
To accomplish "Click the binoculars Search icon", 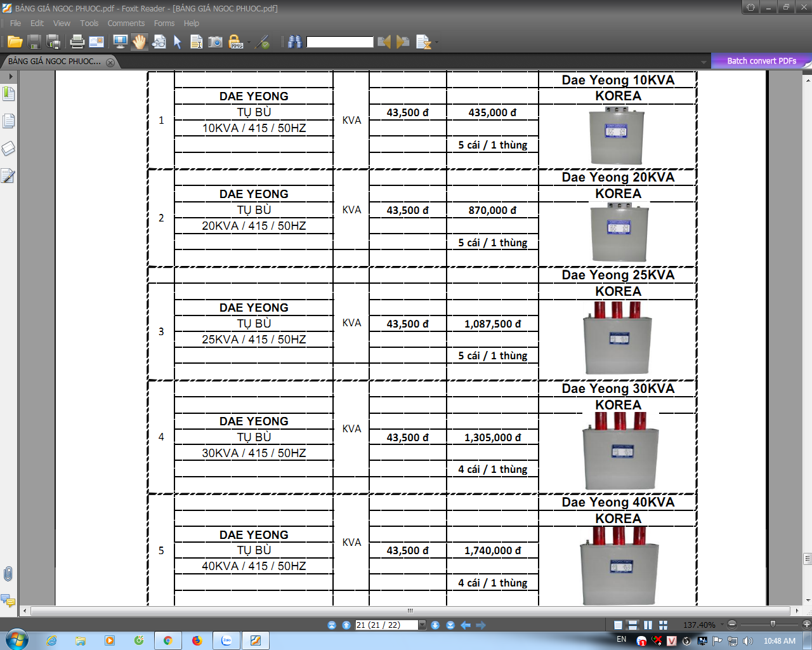I will 294,42.
